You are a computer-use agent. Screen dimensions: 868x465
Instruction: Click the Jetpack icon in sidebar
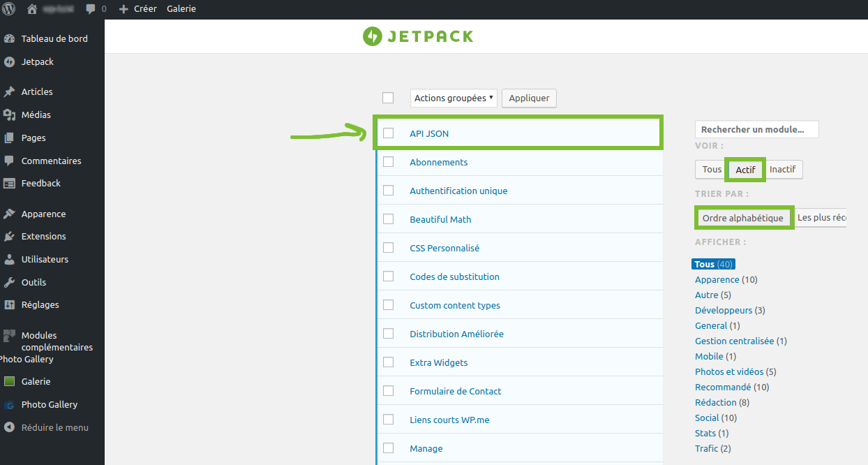[9, 62]
